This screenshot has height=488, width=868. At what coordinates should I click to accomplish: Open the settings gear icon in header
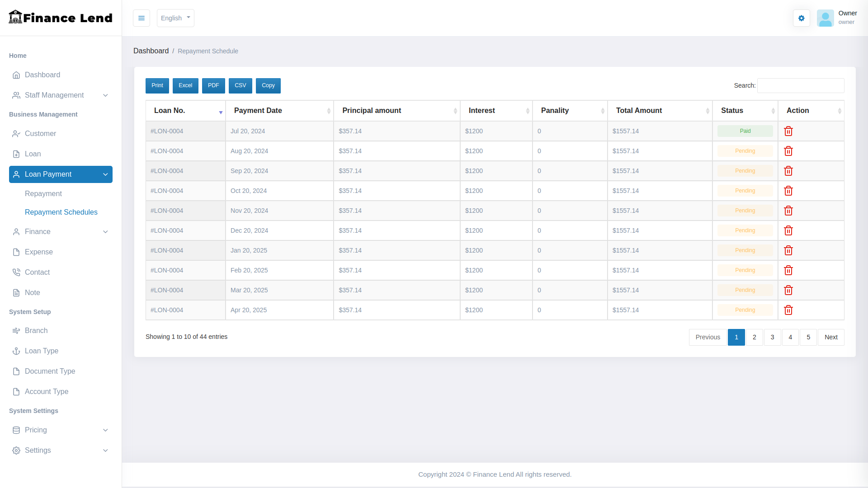[801, 18]
